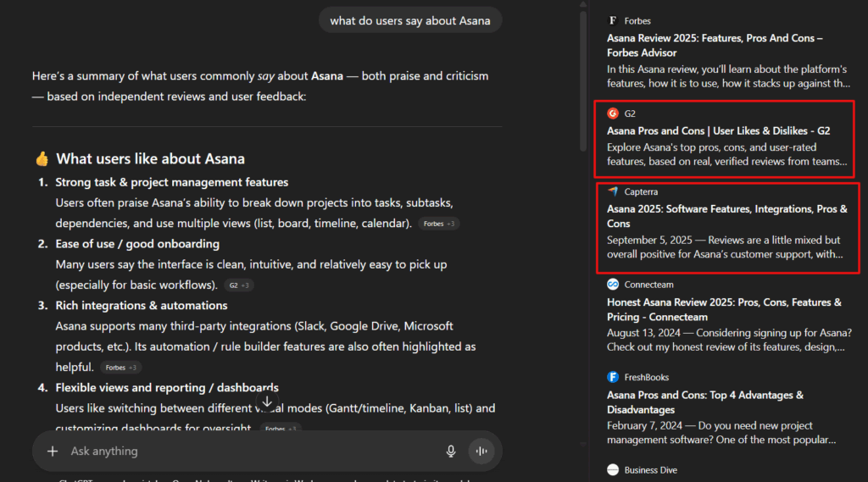Click the microphone dictation icon
Image resolution: width=868 pixels, height=482 pixels.
[451, 452]
